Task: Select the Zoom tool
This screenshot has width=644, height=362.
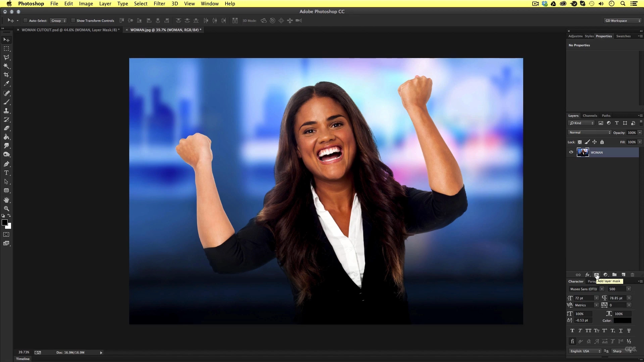Action: (7, 208)
